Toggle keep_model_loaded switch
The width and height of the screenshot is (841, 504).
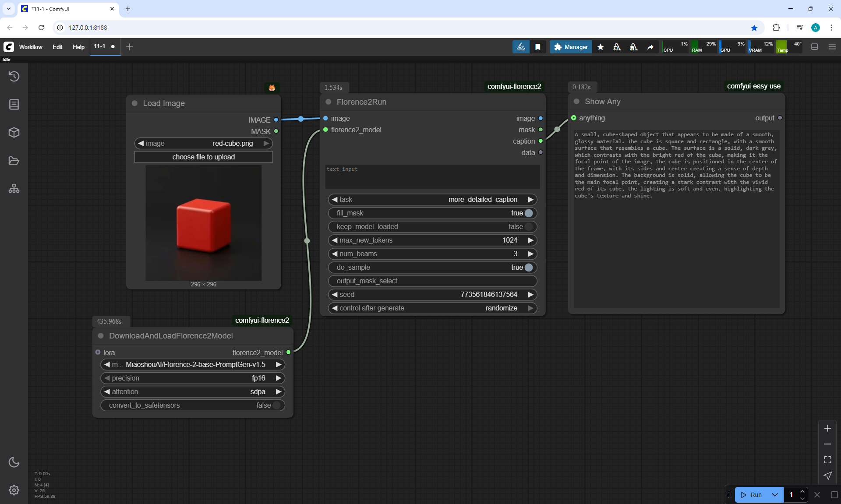click(x=529, y=227)
